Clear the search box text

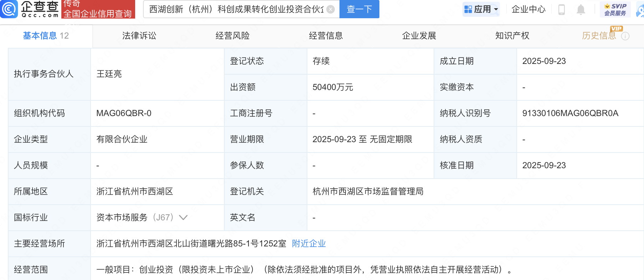[331, 9]
